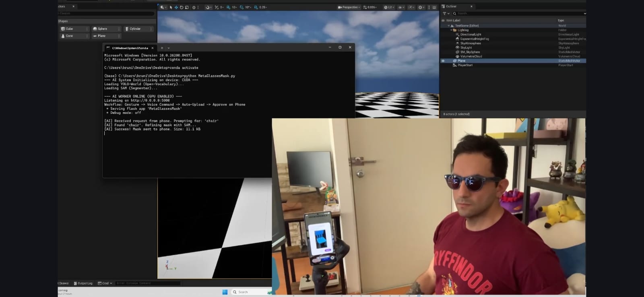Image resolution: width=644 pixels, height=297 pixels.
Task: Switch to the Outliner tab
Action: click(x=451, y=6)
